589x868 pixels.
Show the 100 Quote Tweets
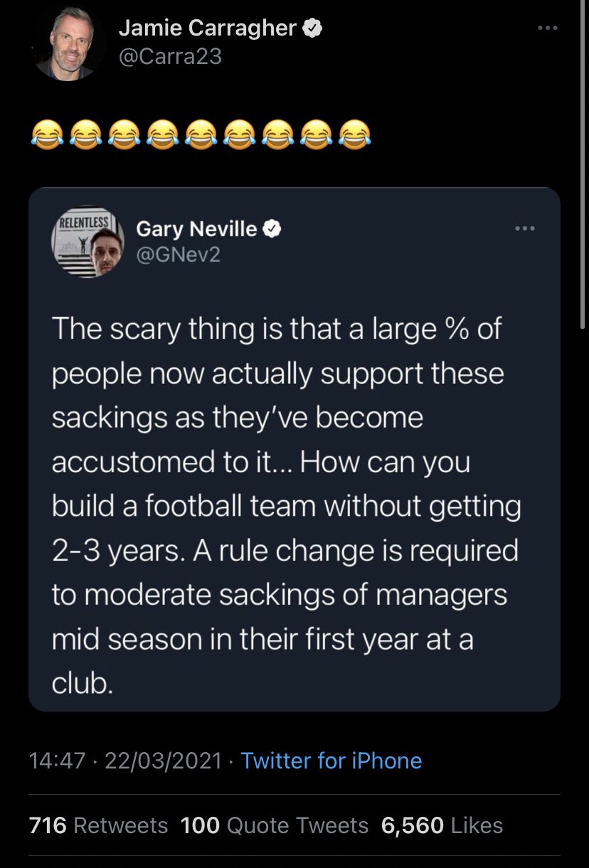pos(275,825)
